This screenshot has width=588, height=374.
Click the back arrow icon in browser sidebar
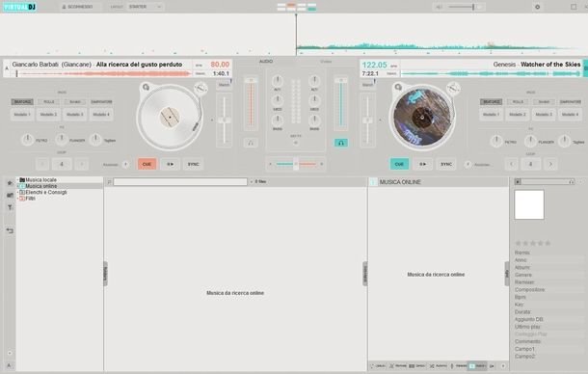tap(10, 230)
